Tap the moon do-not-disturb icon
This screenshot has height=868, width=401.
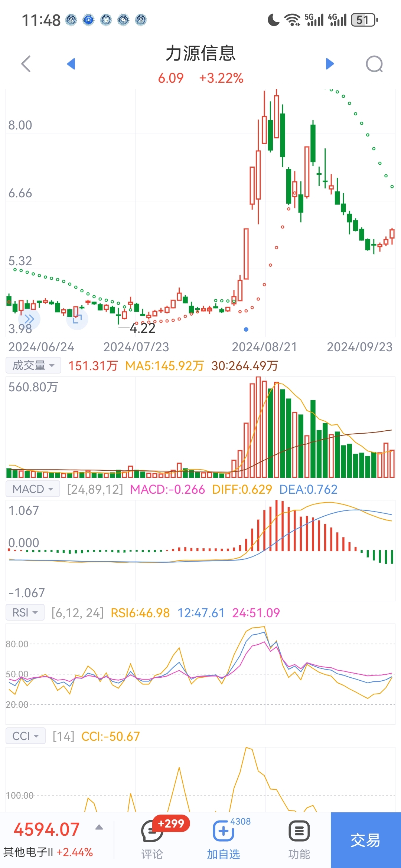tap(273, 20)
